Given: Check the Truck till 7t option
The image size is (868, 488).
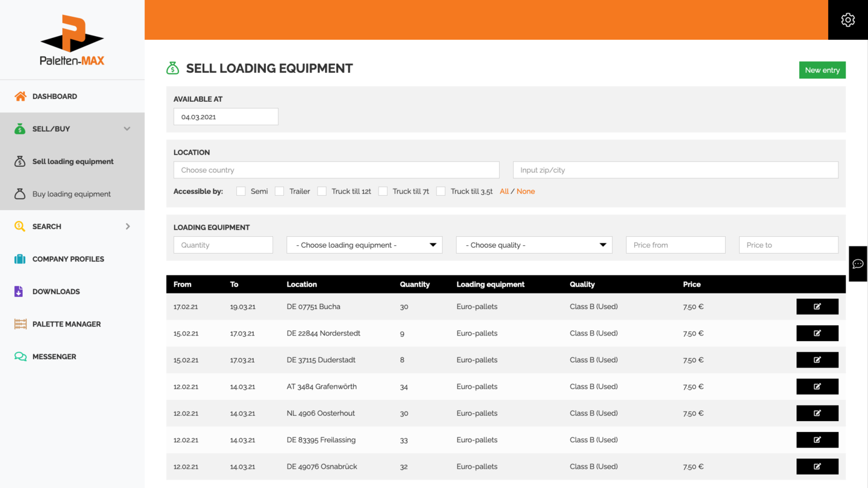Looking at the screenshot, I should pyautogui.click(x=383, y=192).
